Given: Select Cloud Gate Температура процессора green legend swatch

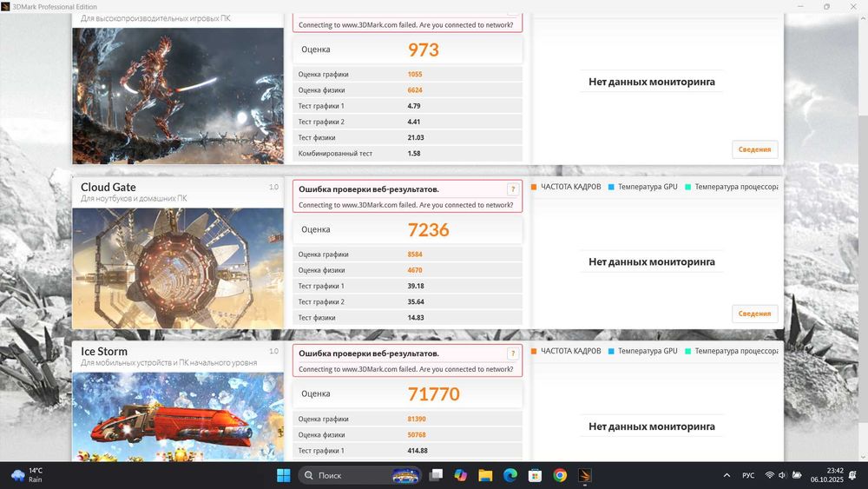Looking at the screenshot, I should [x=687, y=188].
